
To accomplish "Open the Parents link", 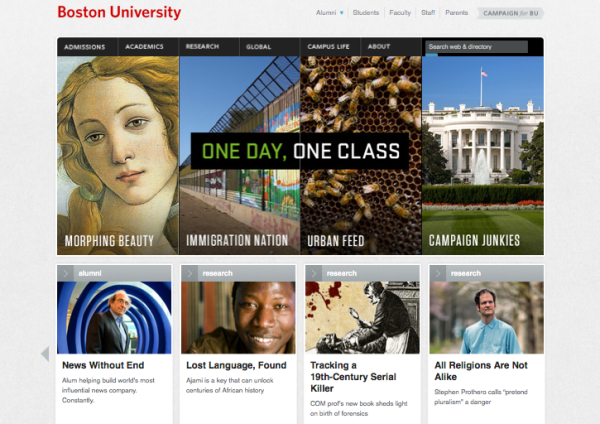I will click(457, 13).
